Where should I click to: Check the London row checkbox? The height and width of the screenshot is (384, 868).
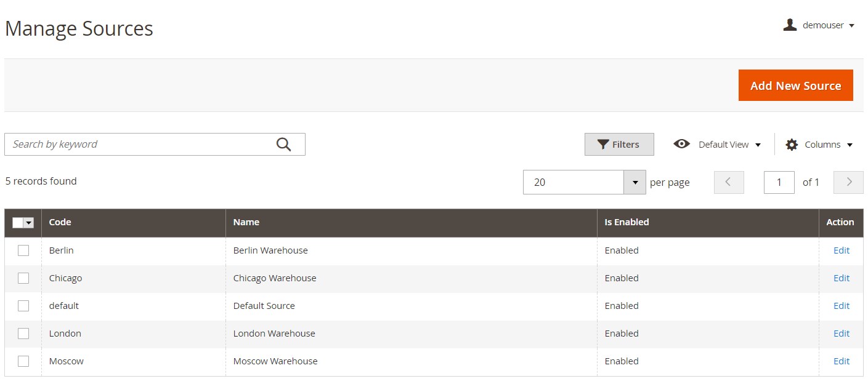(23, 334)
